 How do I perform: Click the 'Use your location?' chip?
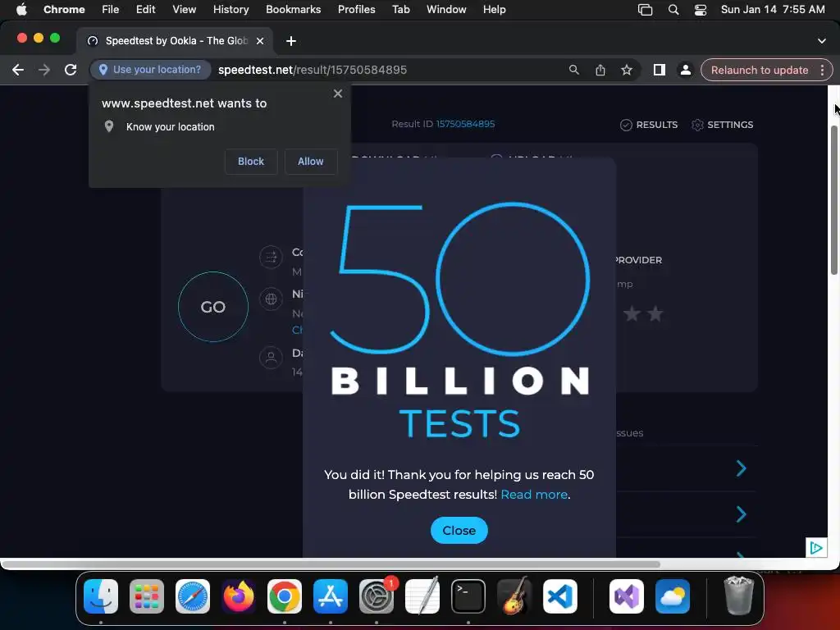[150, 70]
